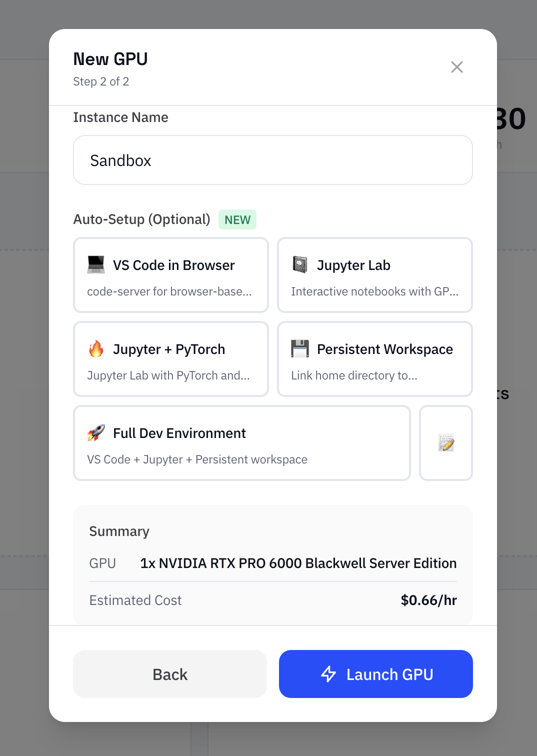Open the custom script memo-pencil option
This screenshot has width=537, height=756.
click(x=446, y=443)
